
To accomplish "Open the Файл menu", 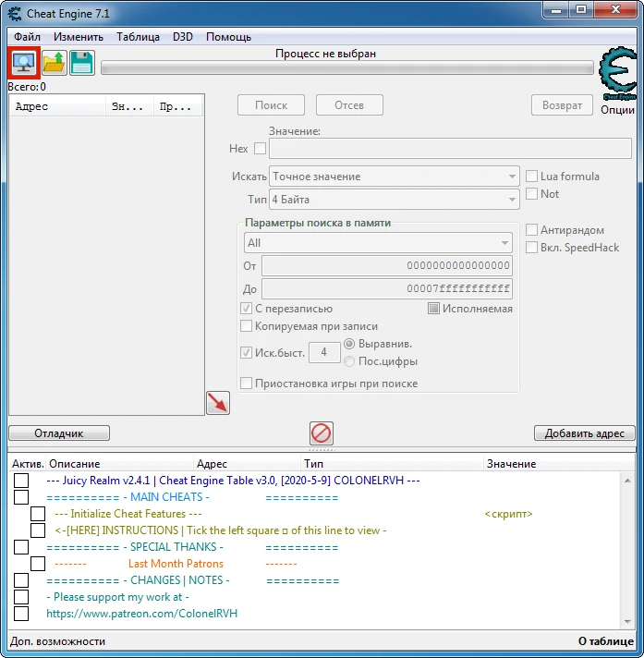I will click(27, 37).
